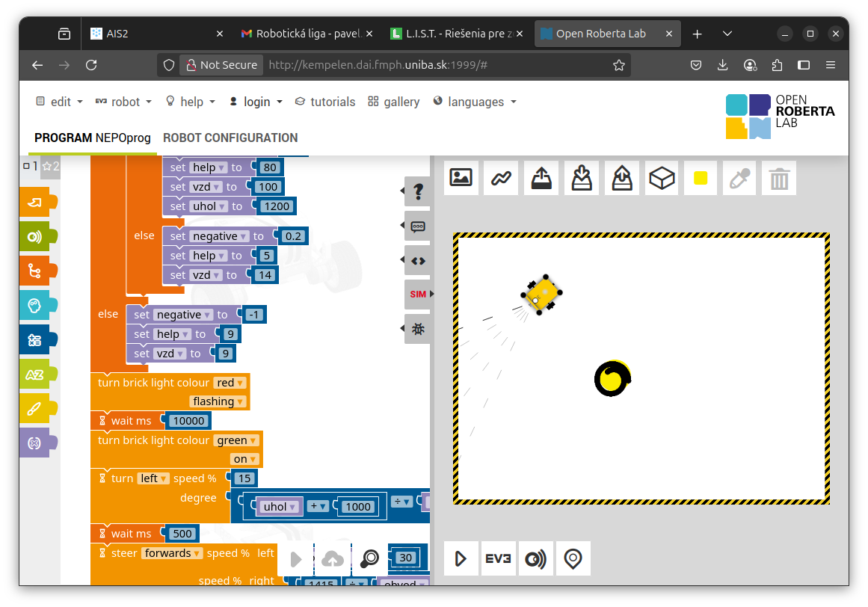Click the trash delete icon in simulation toolbar
The image size is (868, 607).
(x=779, y=178)
